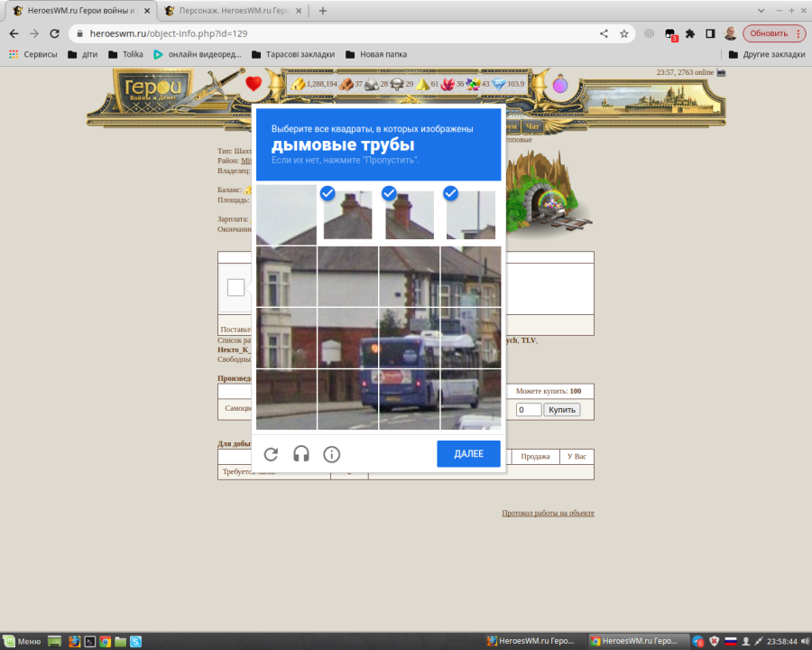Expand the Другие закладки folder
The image size is (812, 650).
point(766,54)
